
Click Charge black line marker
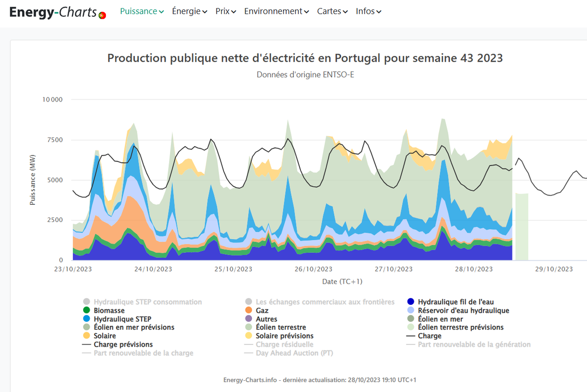(411, 336)
